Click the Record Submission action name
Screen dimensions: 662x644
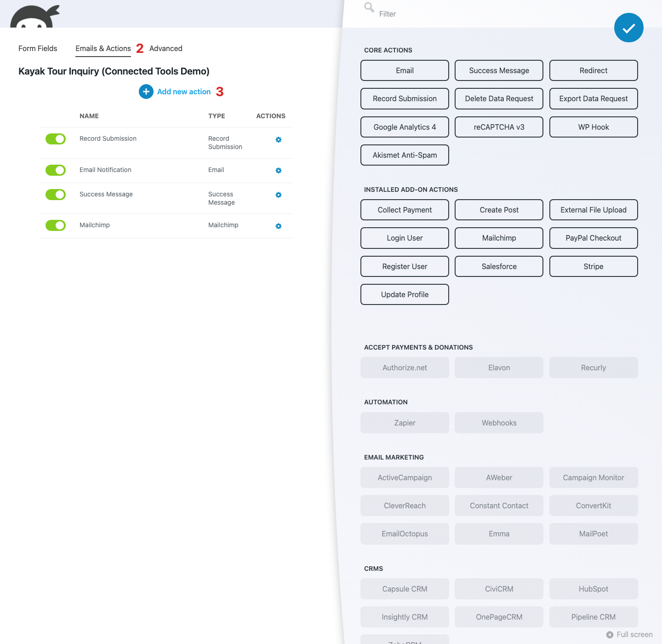(108, 138)
